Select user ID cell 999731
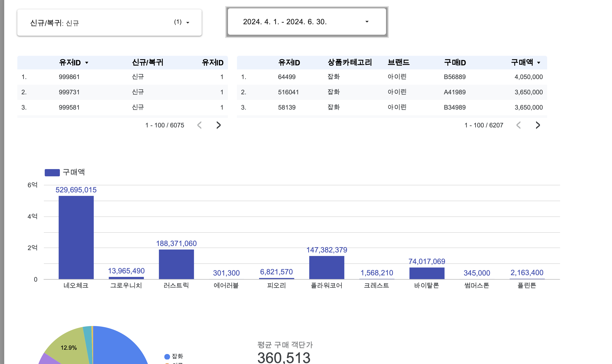 [69, 92]
